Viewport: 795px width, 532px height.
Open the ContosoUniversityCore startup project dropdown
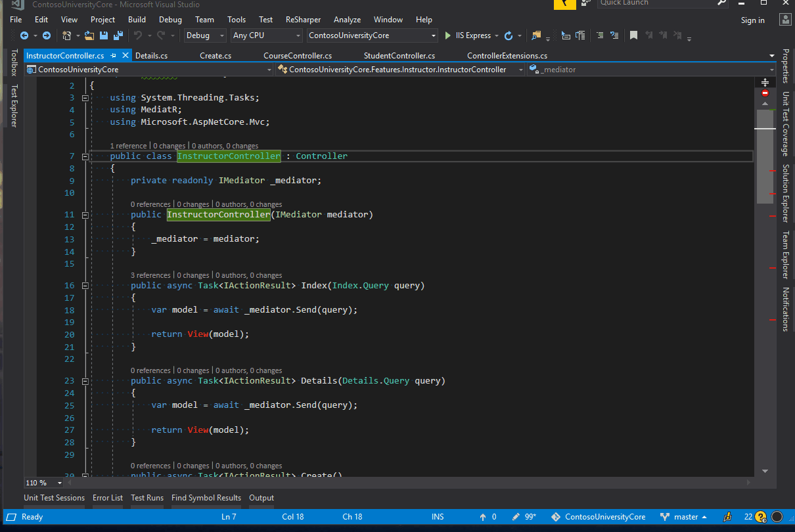pos(372,35)
